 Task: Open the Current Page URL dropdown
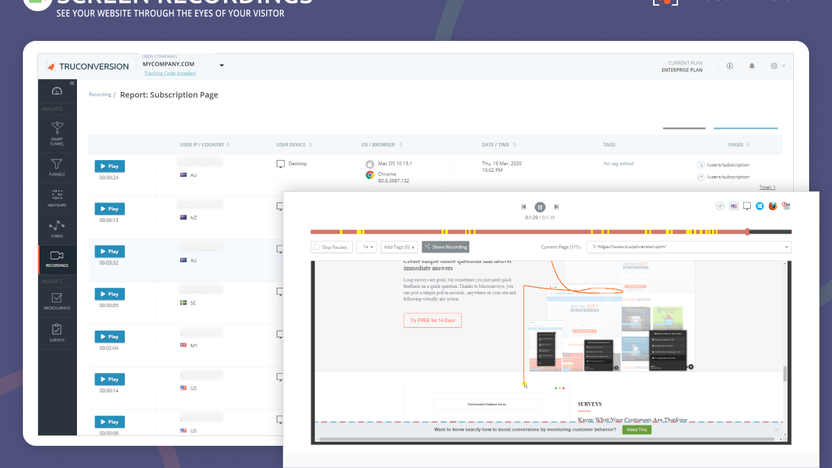[x=689, y=246]
